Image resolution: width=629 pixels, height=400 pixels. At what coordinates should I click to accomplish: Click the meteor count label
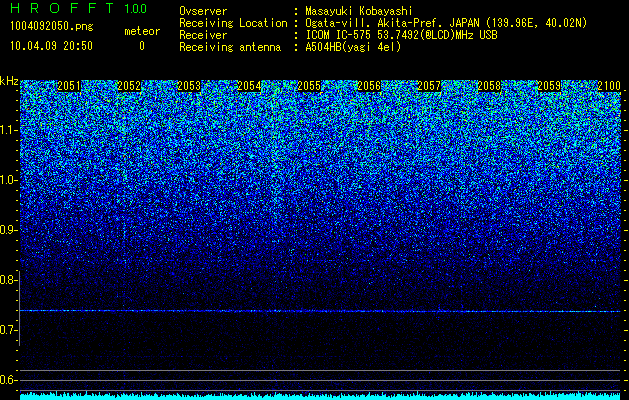click(142, 31)
